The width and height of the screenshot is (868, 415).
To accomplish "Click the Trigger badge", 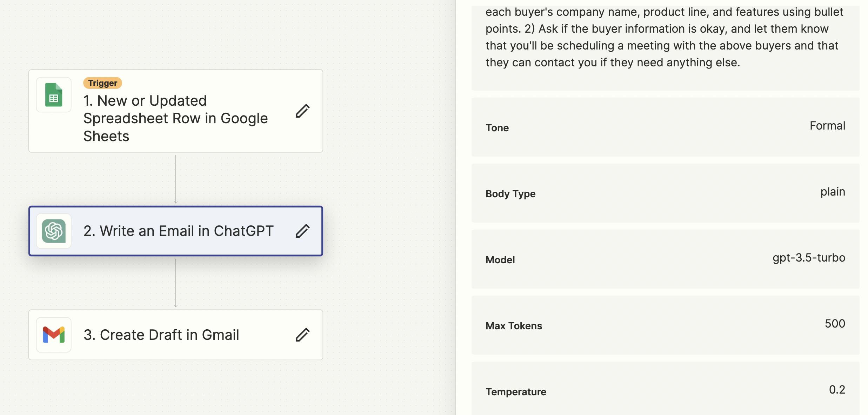I will pyautogui.click(x=102, y=83).
